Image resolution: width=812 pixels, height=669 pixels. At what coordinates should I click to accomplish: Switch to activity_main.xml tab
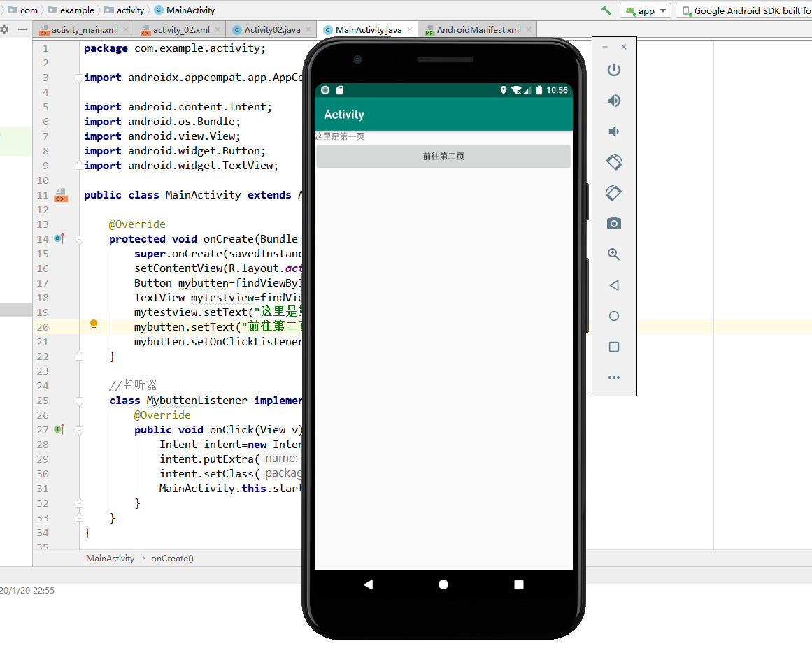(x=85, y=30)
